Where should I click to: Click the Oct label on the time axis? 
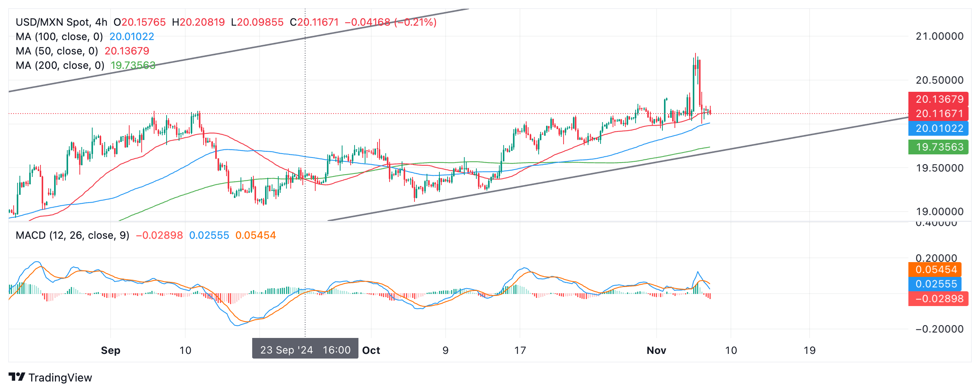tap(371, 350)
